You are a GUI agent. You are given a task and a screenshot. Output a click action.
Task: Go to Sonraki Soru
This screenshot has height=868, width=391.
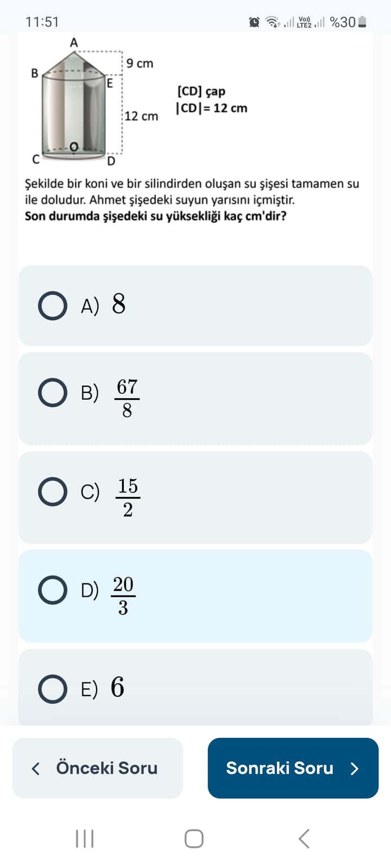coord(293,768)
